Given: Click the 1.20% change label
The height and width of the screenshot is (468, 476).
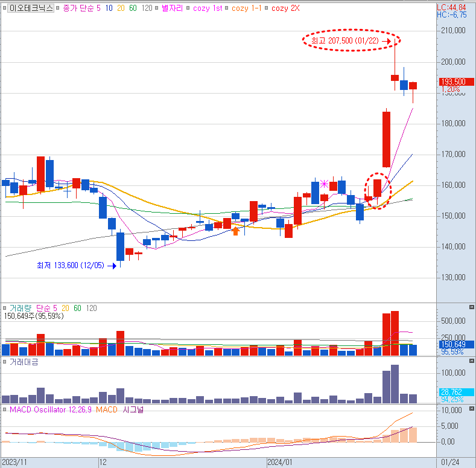Looking at the screenshot, I should 451,89.
